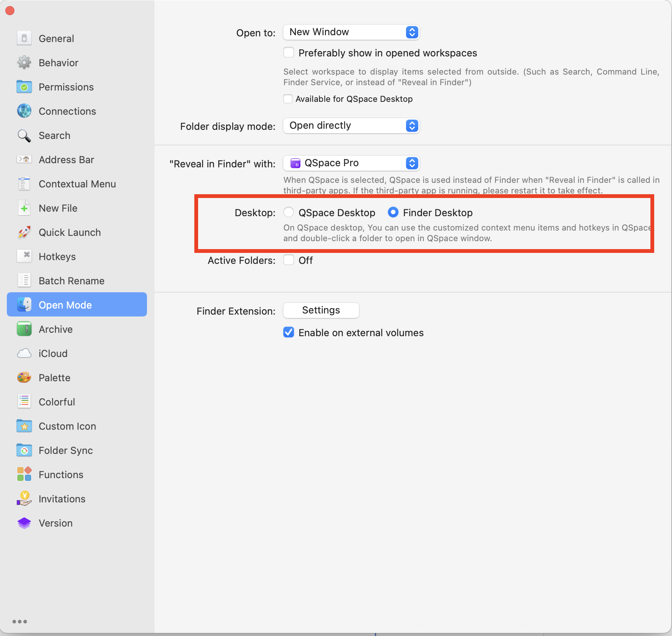Screen dimensions: 672x636
Task: Switch to Behavior settings tab
Action: click(77, 62)
